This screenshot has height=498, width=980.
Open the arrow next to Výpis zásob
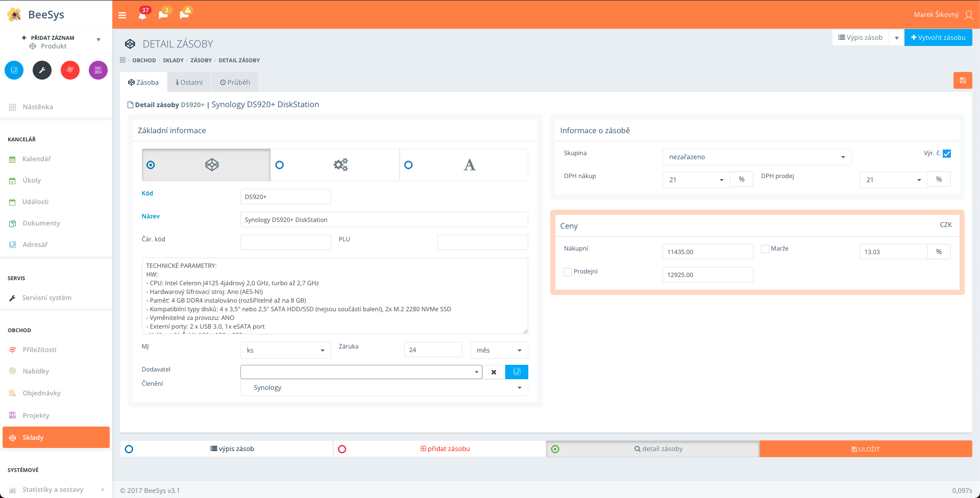tap(897, 38)
